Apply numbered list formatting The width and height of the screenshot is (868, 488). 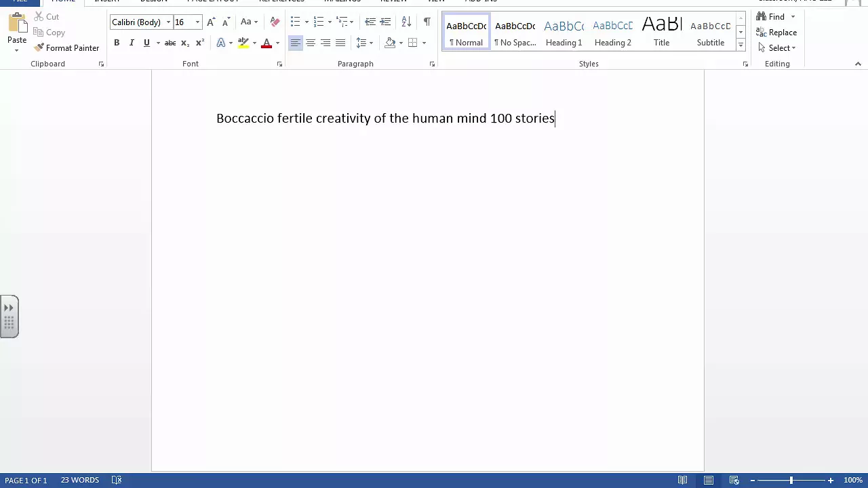pyautogui.click(x=319, y=22)
